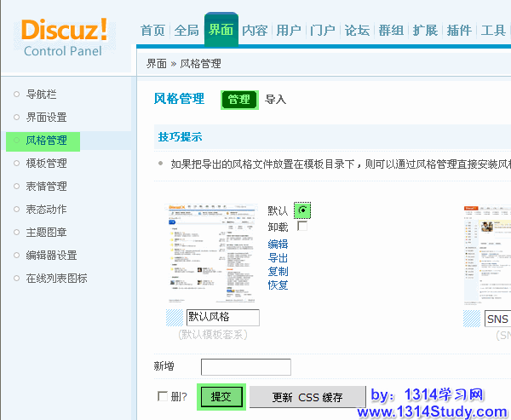Open 编辑器设置 from the sidebar

click(51, 256)
